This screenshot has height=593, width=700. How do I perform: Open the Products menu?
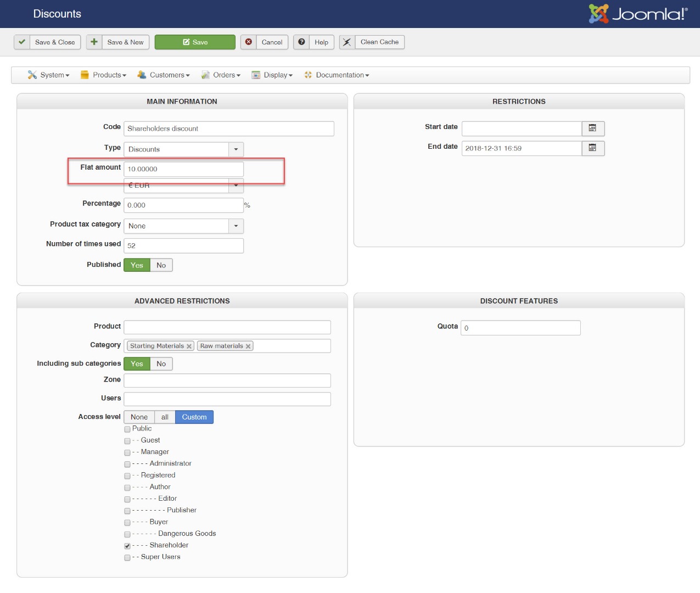tap(104, 75)
